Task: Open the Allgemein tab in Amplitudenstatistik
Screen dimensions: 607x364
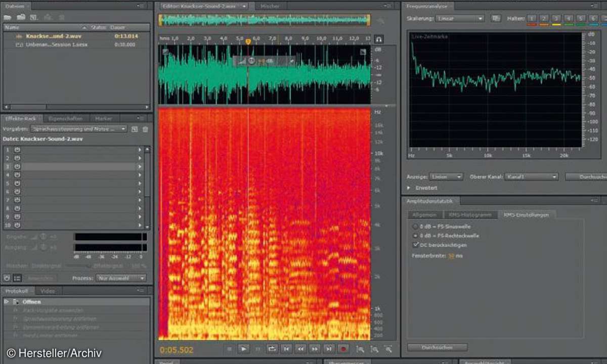Action: tap(424, 215)
